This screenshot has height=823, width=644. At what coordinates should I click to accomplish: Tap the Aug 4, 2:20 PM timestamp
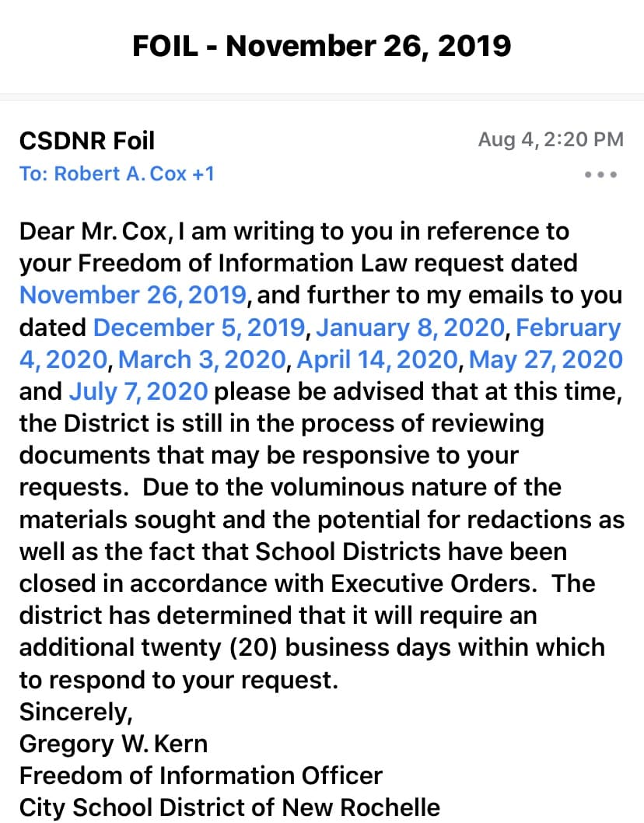(x=551, y=140)
